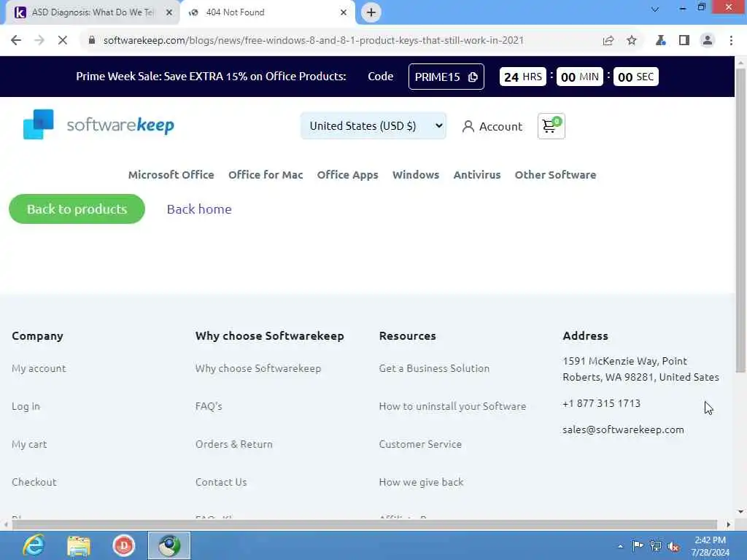Open the United States (USD $) currency dropdown
The height and width of the screenshot is (560, 747).
(373, 126)
